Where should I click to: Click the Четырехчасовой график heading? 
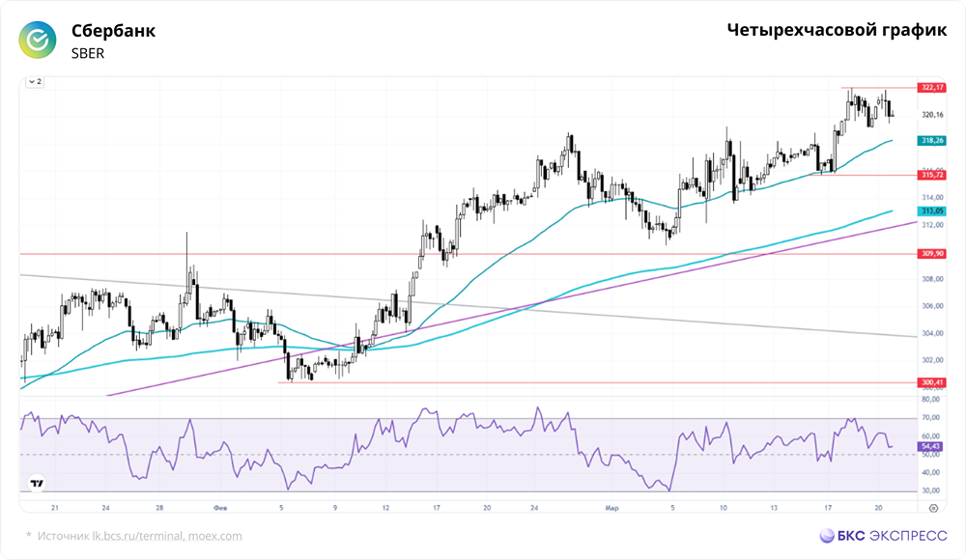tap(837, 30)
